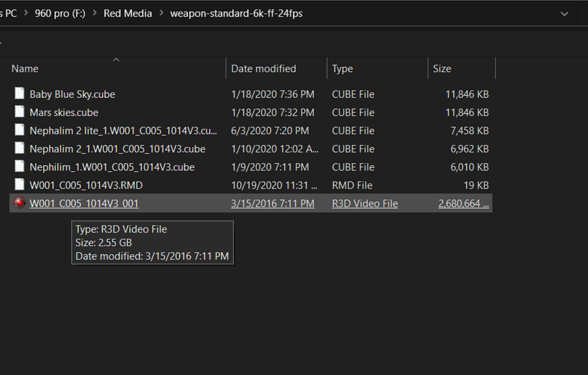Select the Baby Blue Sky.cube file name
The image size is (588, 375).
(72, 94)
